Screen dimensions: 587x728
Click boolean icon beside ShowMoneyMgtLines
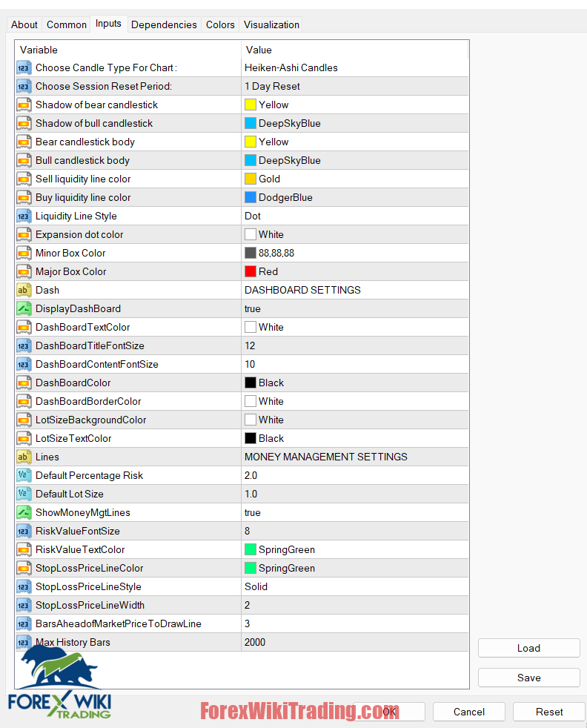pos(24,512)
